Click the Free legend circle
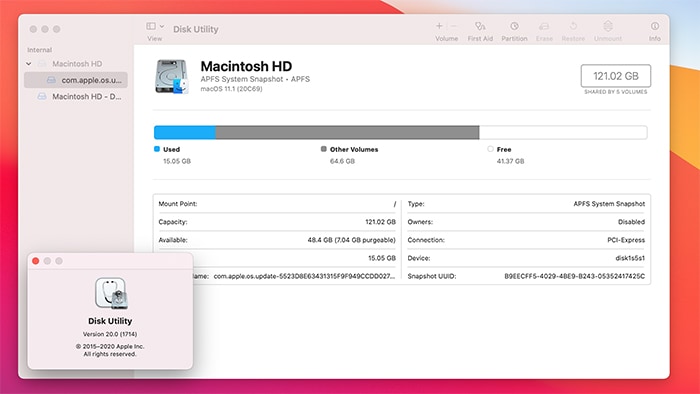 (490, 149)
